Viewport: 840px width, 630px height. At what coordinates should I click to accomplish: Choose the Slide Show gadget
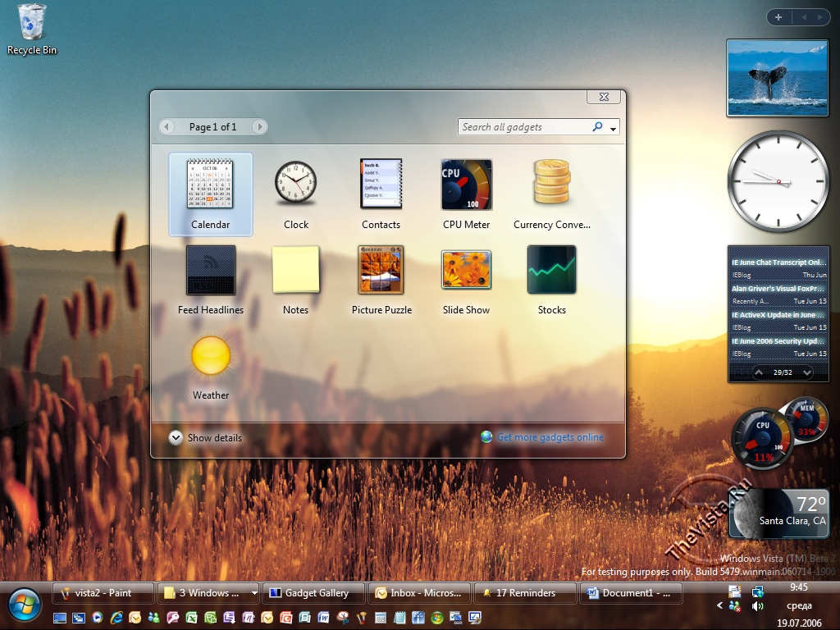click(x=466, y=270)
